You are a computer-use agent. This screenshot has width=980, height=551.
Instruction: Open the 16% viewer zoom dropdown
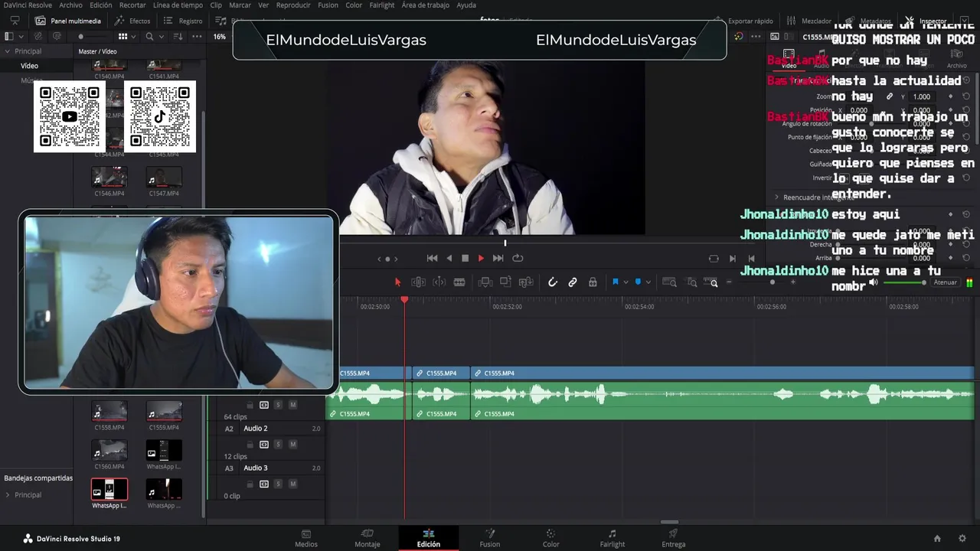[x=220, y=36]
